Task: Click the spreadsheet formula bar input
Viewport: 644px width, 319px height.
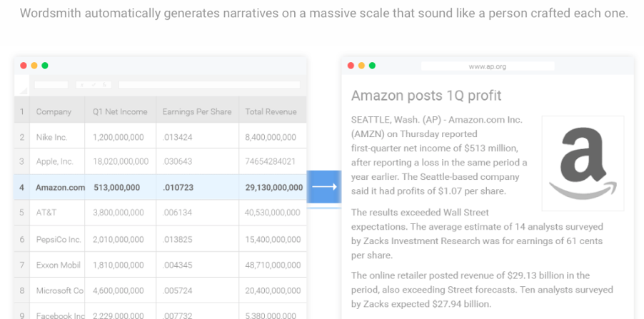Action: click(x=209, y=85)
